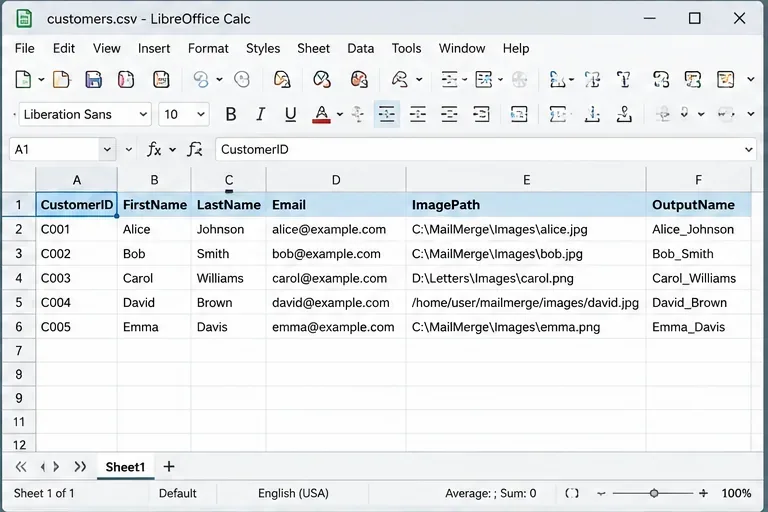Click the pink document export icon
Screen dimensions: 768x512
(126, 79)
